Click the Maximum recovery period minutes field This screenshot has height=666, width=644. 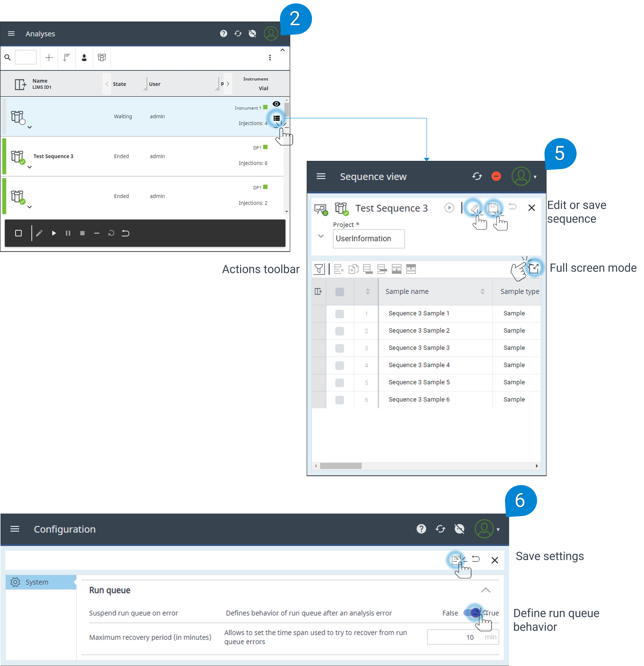[463, 637]
